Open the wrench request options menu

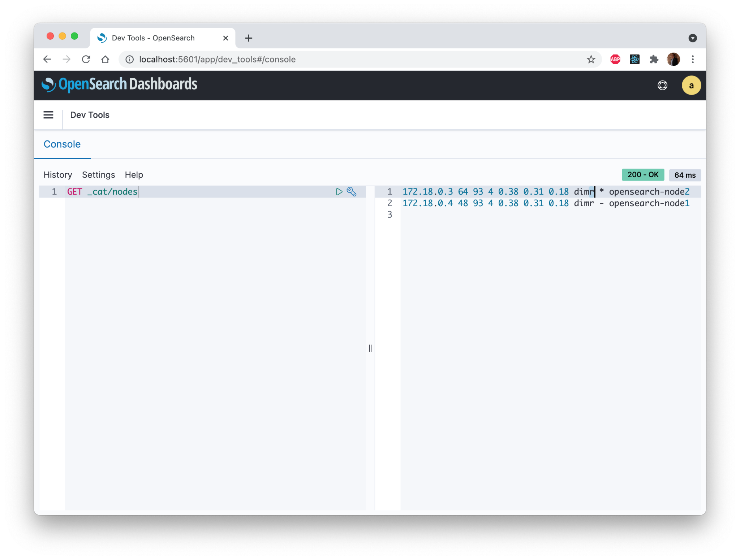pos(352,192)
